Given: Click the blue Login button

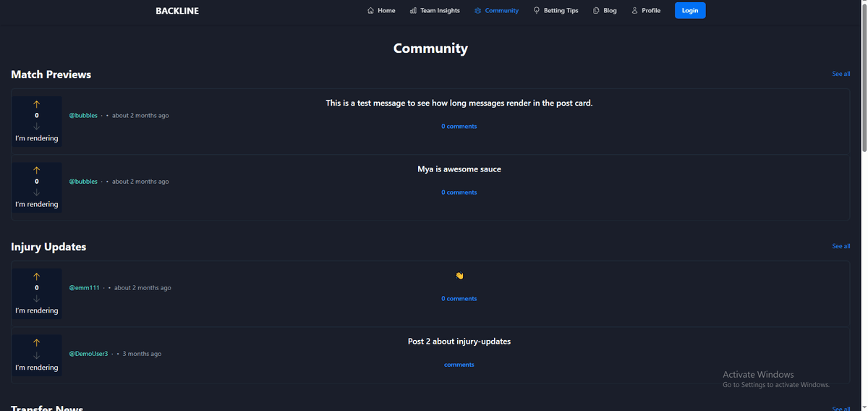Looking at the screenshot, I should [x=690, y=11].
